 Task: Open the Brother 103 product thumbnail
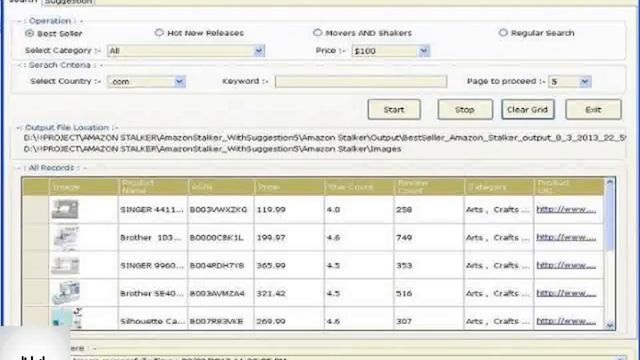coord(65,237)
